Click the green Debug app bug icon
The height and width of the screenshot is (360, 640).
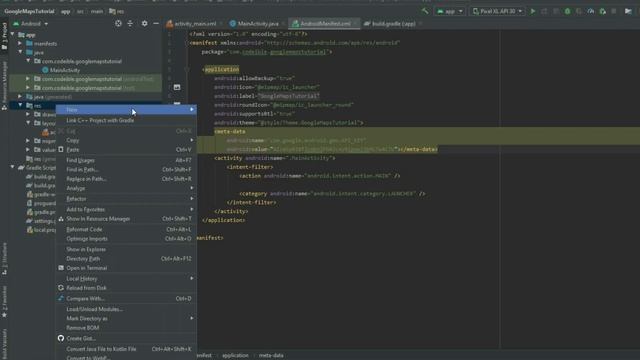coord(567,11)
